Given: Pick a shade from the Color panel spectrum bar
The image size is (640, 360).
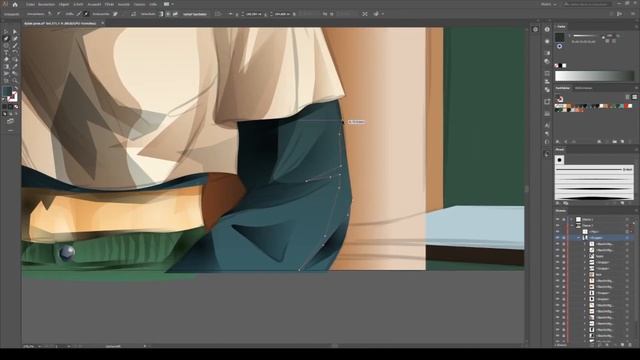Looking at the screenshot, I should 595,76.
